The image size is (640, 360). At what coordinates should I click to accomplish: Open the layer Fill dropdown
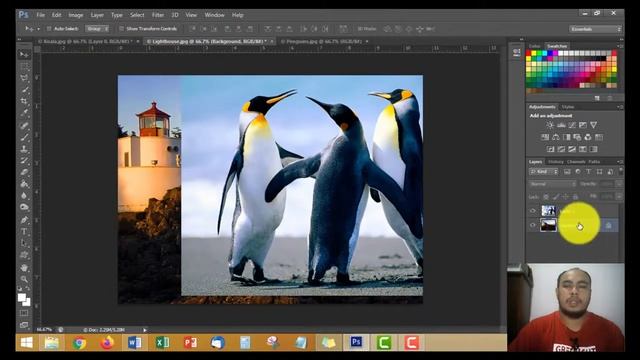(619, 197)
